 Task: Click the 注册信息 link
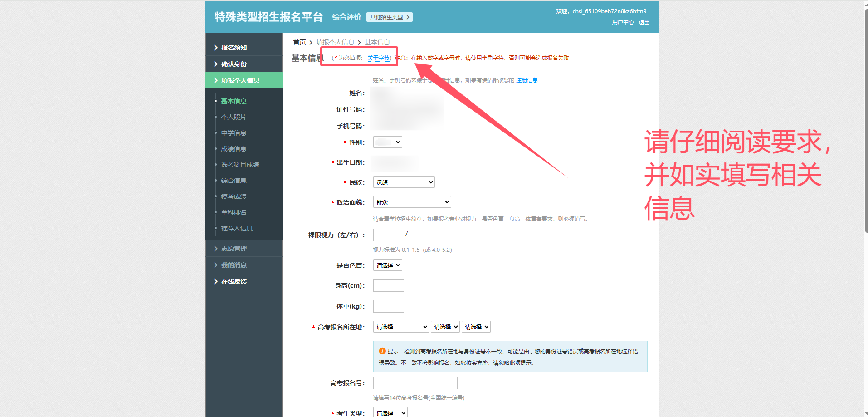(x=527, y=80)
